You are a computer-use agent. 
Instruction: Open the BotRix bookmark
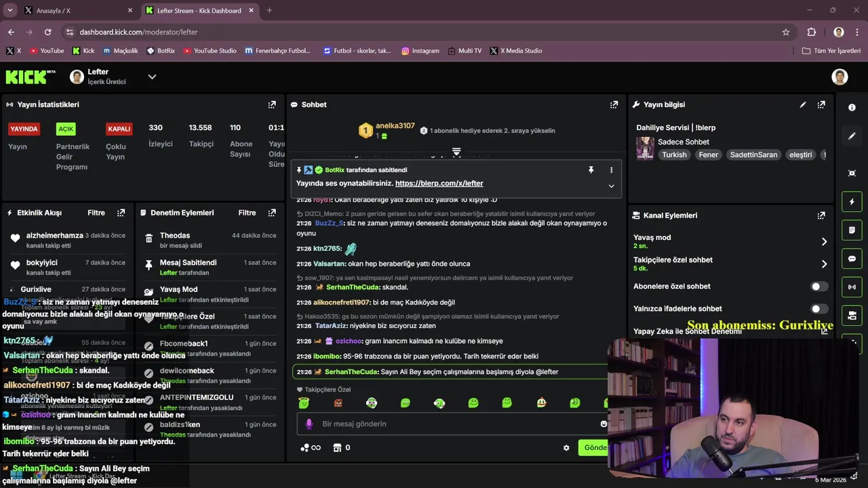pyautogui.click(x=161, y=51)
